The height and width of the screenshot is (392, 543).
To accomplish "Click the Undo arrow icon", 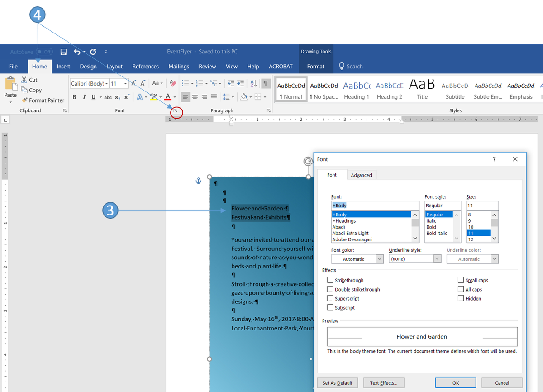I will (77, 52).
